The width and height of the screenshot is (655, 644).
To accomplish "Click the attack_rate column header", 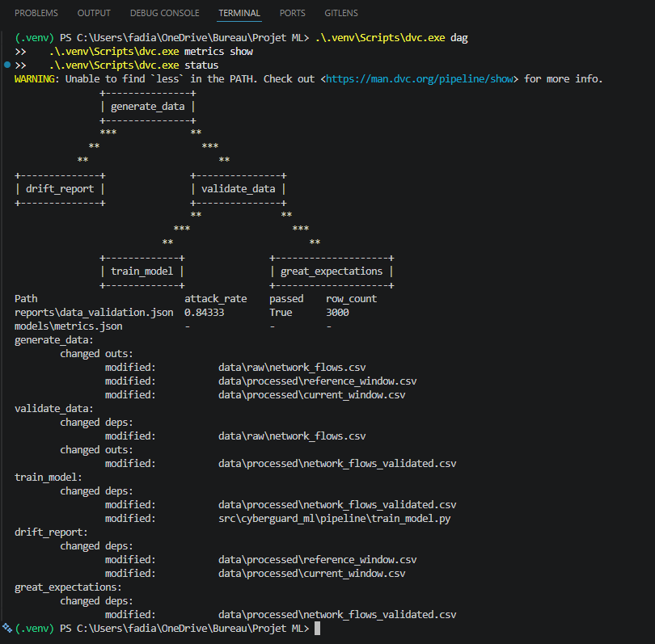I will point(216,299).
